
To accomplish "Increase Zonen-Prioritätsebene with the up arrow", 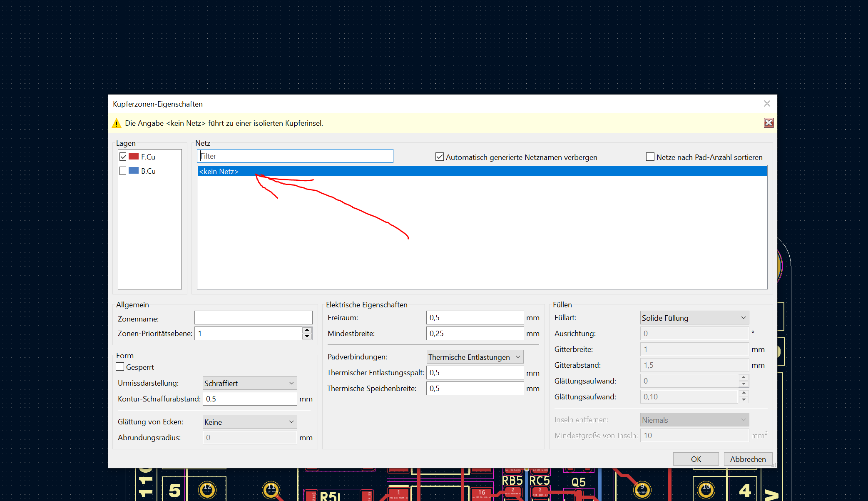I will [x=307, y=330].
